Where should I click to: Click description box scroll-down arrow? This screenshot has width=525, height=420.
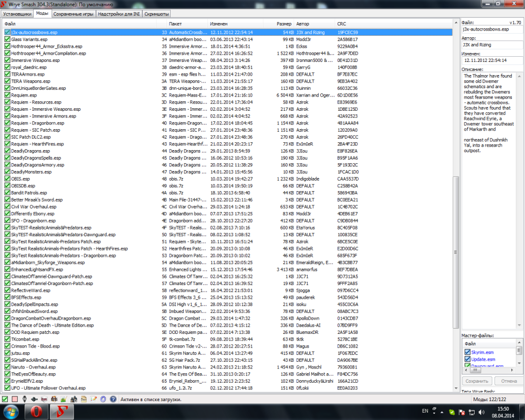point(519,325)
